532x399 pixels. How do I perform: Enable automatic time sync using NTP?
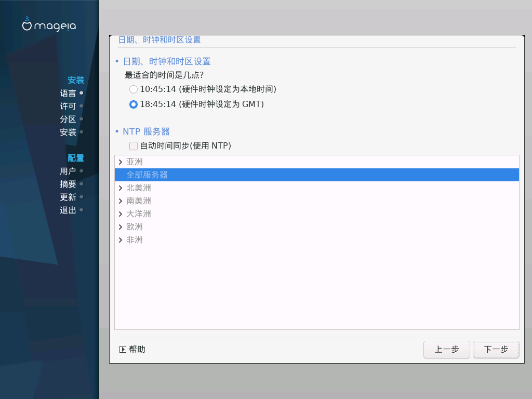click(x=134, y=146)
